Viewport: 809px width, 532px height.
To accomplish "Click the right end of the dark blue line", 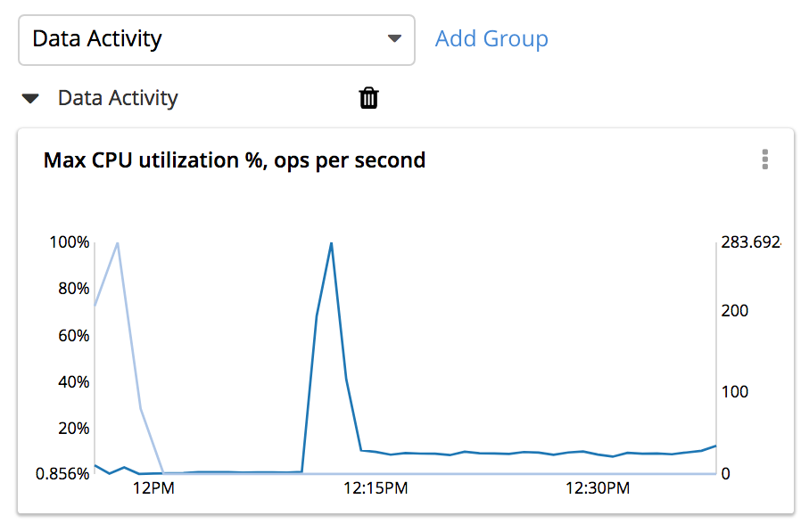I will [x=714, y=446].
